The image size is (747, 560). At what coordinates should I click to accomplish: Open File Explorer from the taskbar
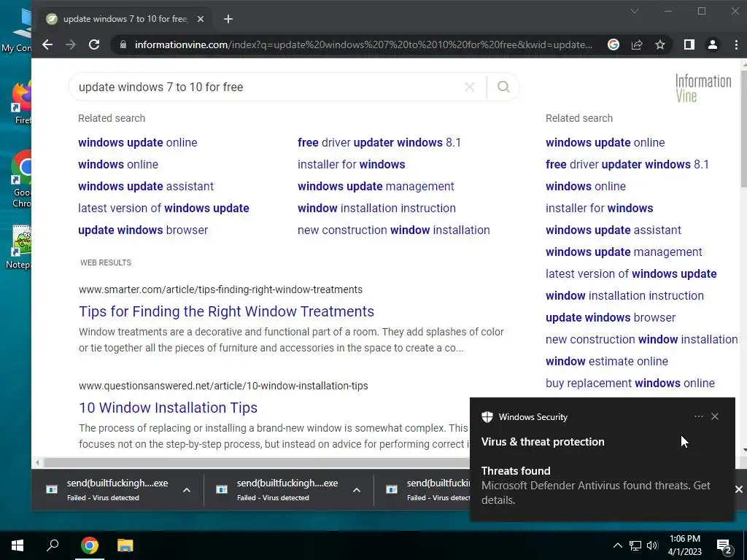coord(125,545)
